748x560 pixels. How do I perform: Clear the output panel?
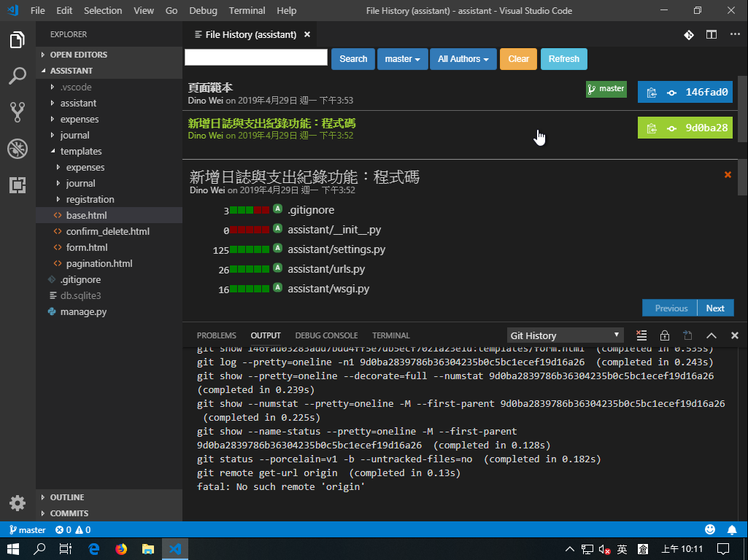pos(641,335)
